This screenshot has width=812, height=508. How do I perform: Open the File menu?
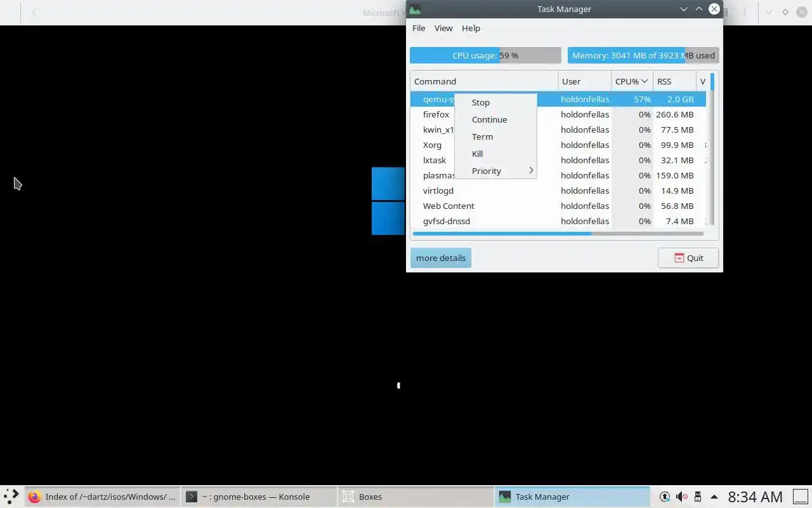[x=419, y=28]
